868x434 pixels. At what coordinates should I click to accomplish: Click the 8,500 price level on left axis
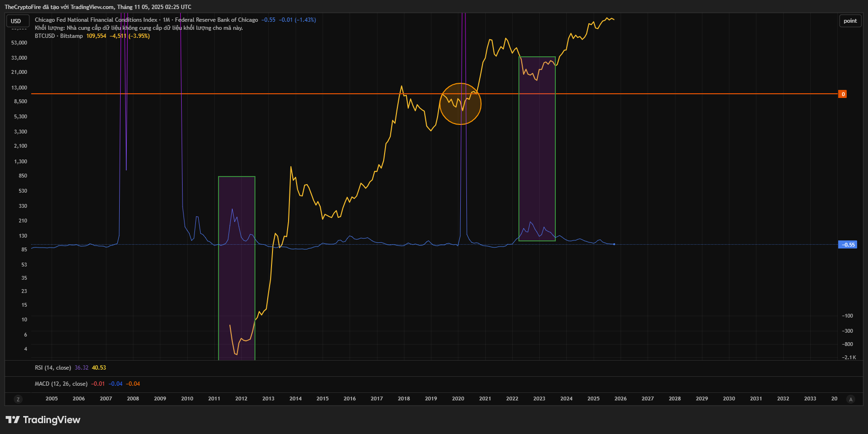21,101
